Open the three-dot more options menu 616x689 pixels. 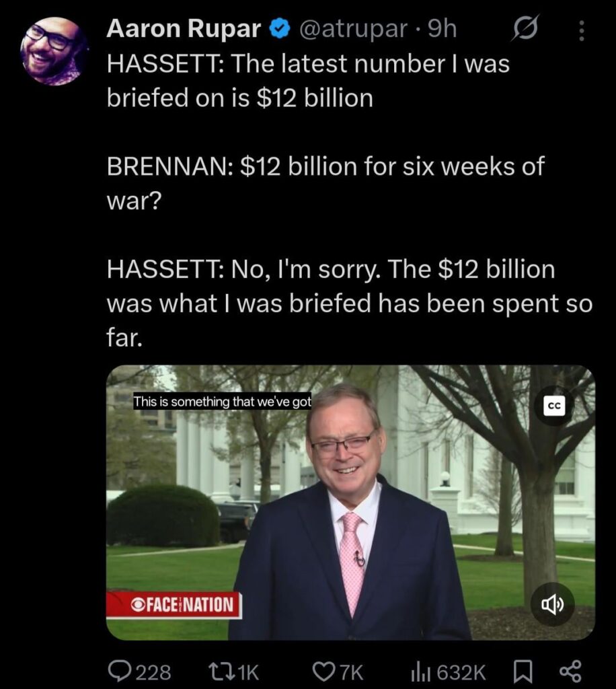pyautogui.click(x=581, y=31)
